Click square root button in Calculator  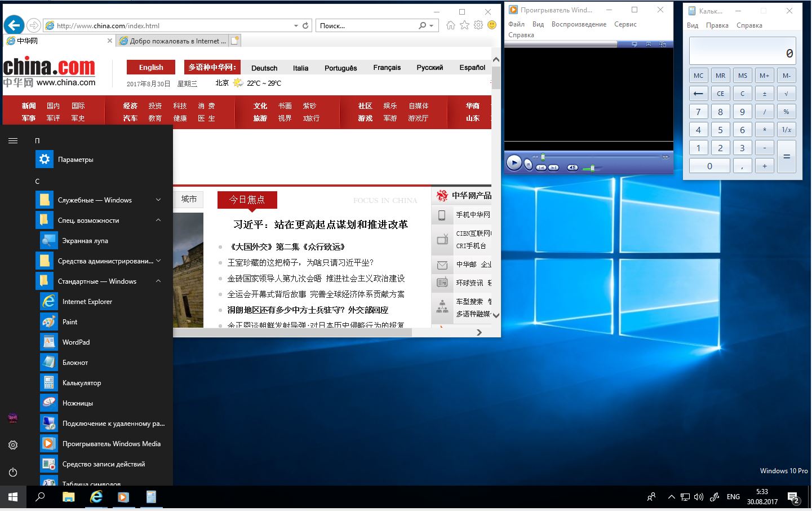(x=786, y=94)
